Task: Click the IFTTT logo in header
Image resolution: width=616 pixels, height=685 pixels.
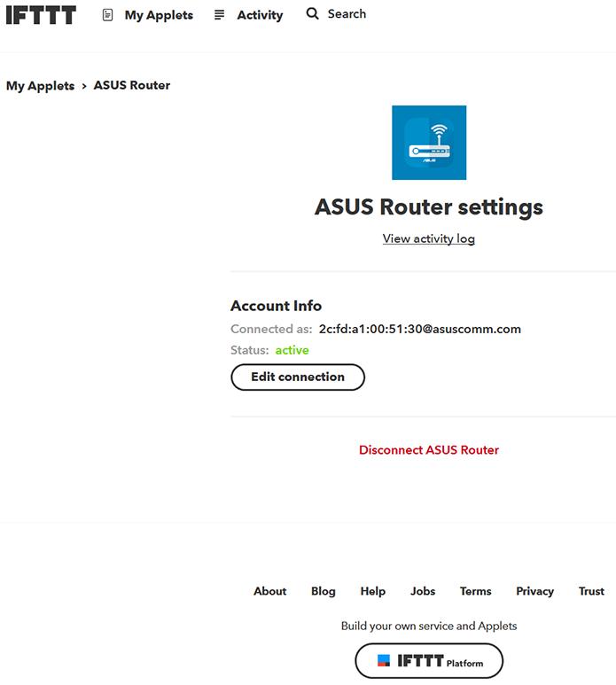Action: tap(41, 15)
